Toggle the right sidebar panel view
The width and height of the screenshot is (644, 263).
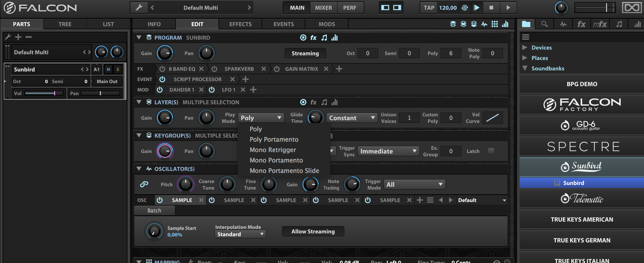point(397,8)
